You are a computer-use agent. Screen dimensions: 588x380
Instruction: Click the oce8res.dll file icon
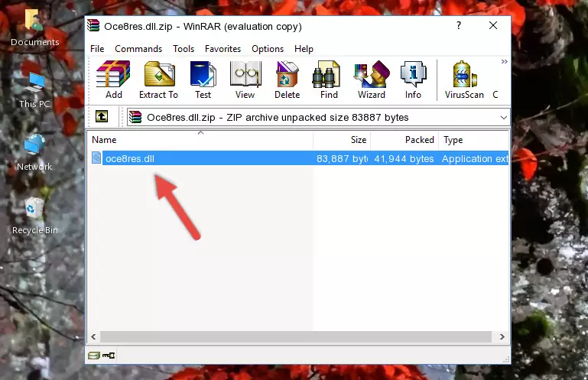96,158
